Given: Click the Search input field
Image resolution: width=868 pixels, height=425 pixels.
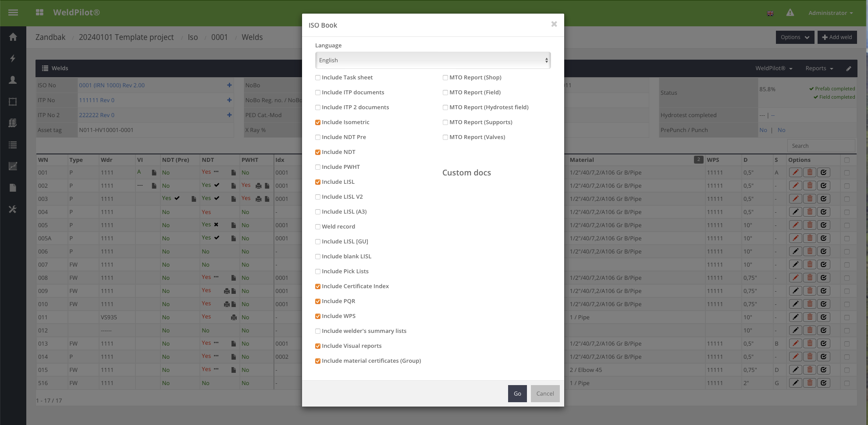Looking at the screenshot, I should pyautogui.click(x=821, y=146).
